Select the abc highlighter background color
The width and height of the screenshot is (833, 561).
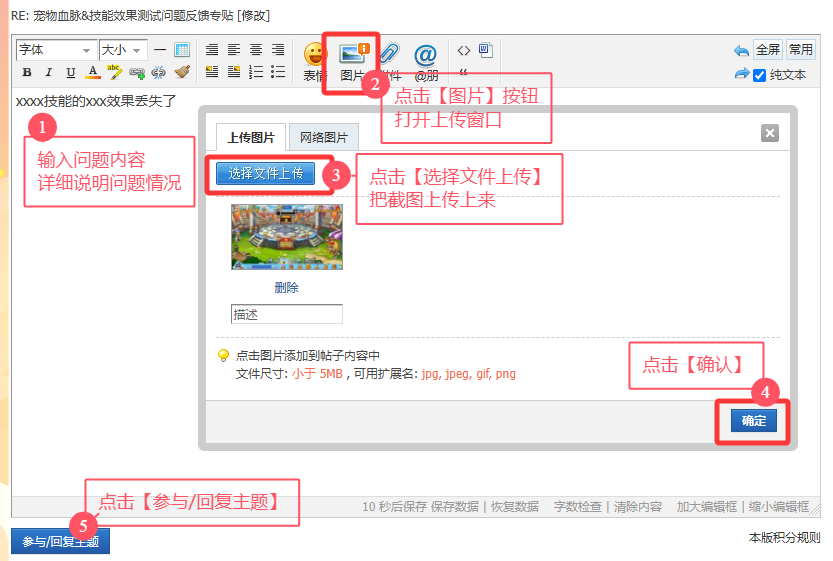click(114, 72)
